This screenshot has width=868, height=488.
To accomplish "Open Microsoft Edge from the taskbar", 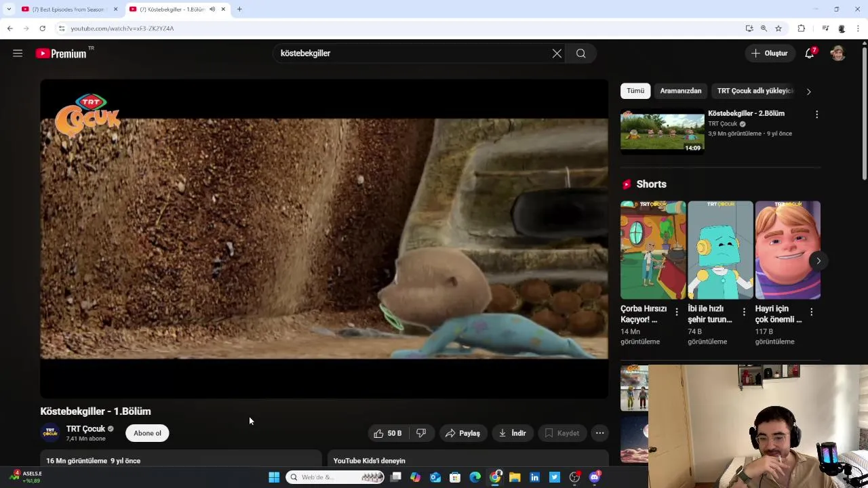I will (475, 477).
